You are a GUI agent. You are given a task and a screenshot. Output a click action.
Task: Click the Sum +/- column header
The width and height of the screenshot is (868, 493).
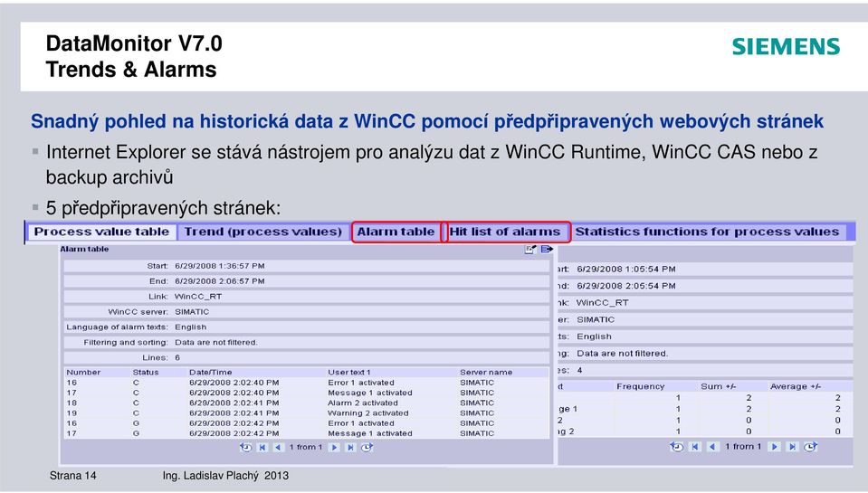coord(718,386)
